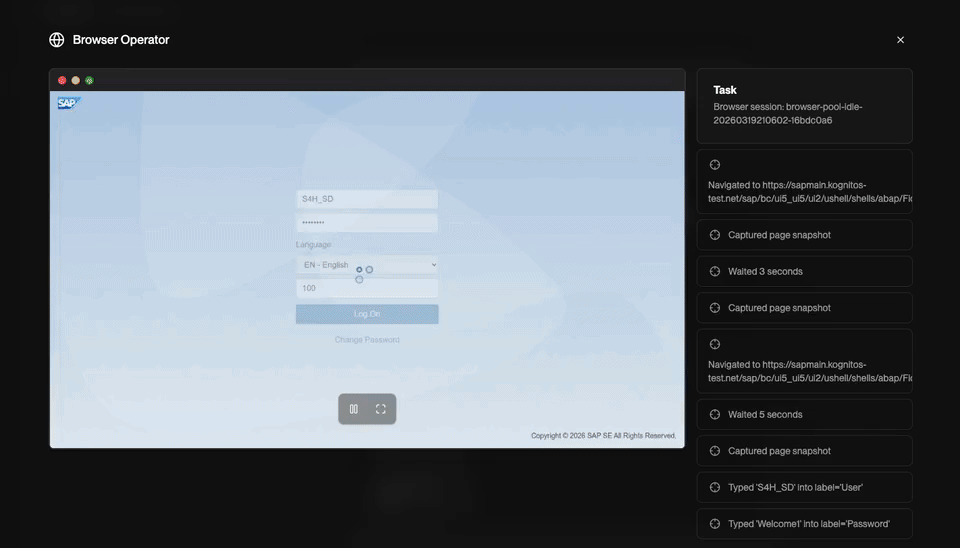
Task: Click icon beside Typed 'Welcome1' step
Action: coord(714,524)
